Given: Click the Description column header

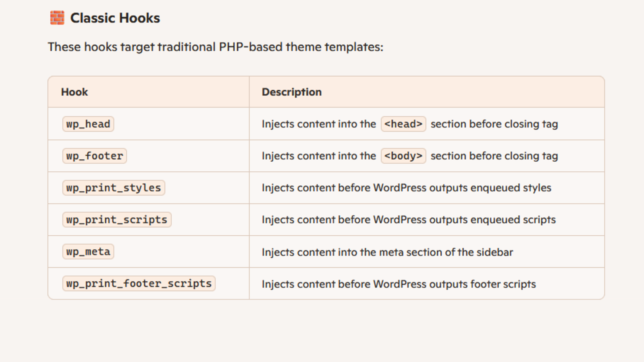Looking at the screenshot, I should [291, 92].
